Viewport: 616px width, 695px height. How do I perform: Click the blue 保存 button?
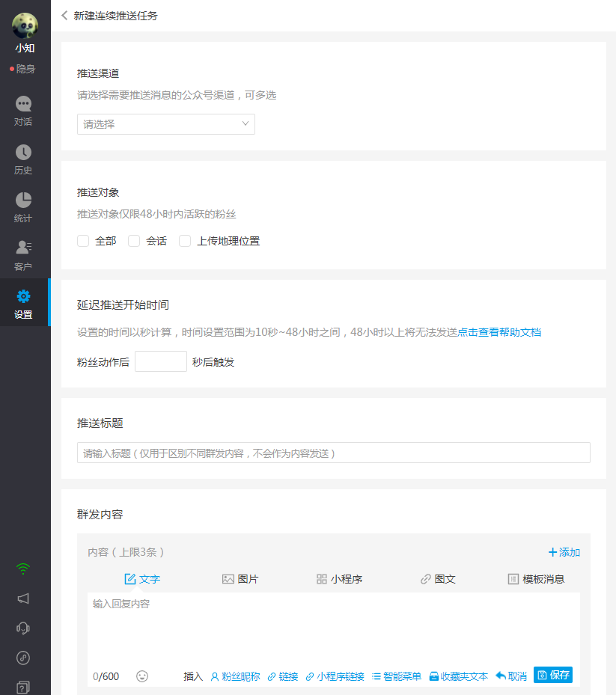click(x=552, y=676)
